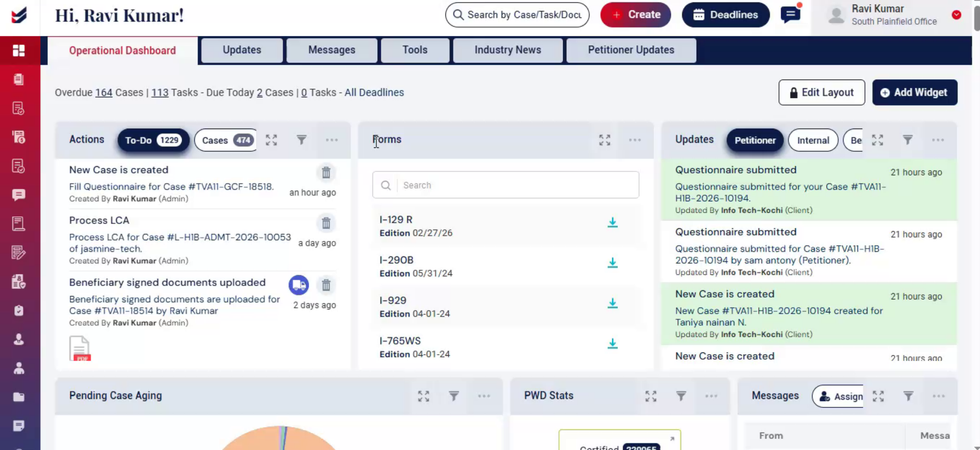Expand the Forms widget fullscreen
The image size is (980, 450).
coord(605,140)
